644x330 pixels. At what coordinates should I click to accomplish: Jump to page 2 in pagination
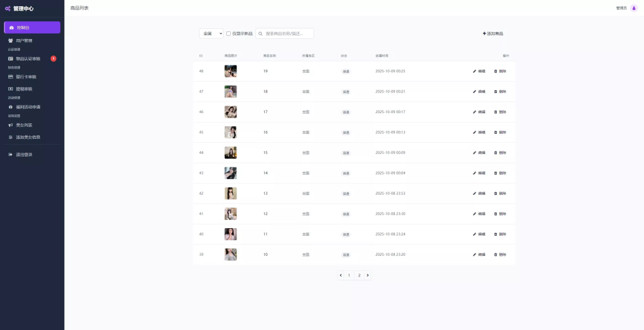(359, 275)
